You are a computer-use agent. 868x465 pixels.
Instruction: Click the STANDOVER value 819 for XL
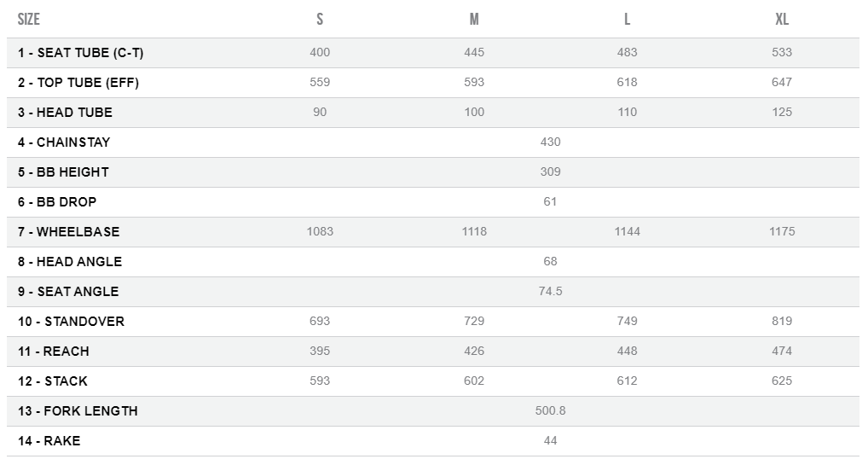tap(782, 322)
